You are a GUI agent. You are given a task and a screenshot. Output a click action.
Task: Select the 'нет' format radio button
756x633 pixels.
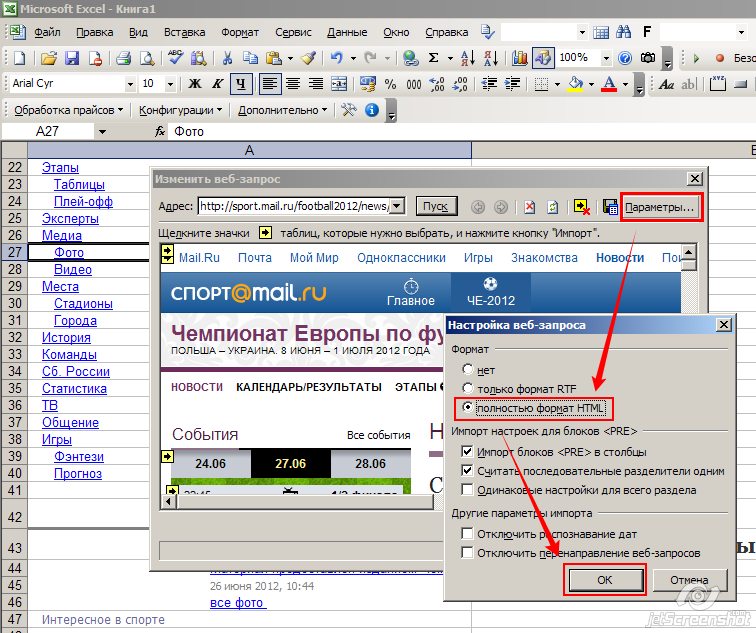coord(467,369)
